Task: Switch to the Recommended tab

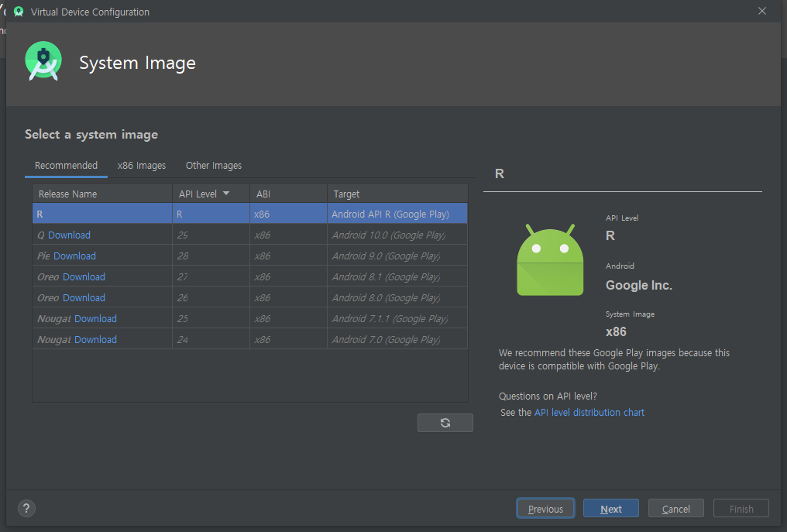Action: [x=67, y=166]
